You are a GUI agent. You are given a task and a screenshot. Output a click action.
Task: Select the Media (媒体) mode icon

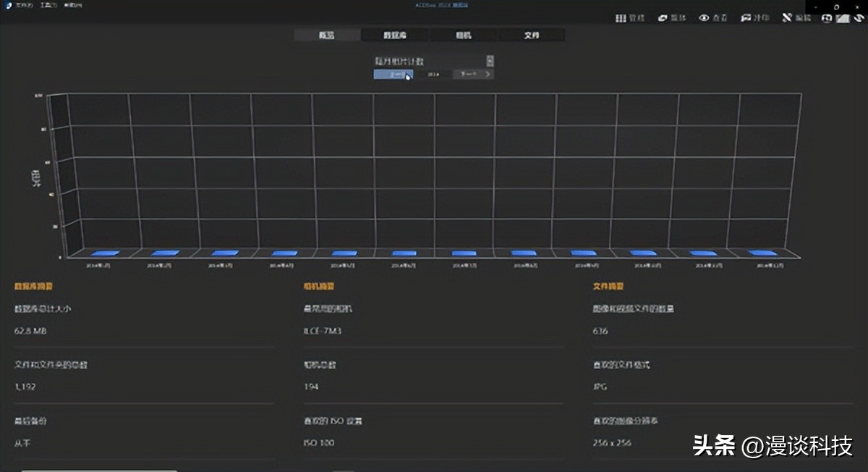tap(663, 17)
